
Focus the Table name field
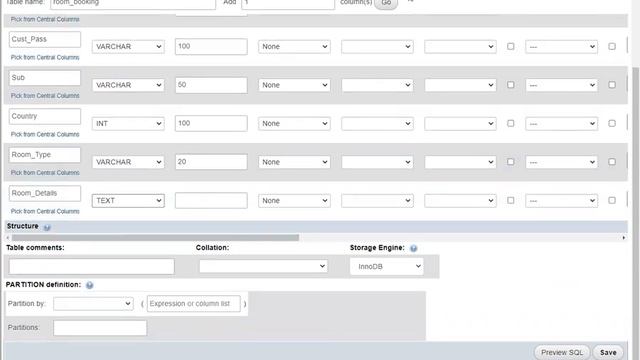pyautogui.click(x=133, y=3)
